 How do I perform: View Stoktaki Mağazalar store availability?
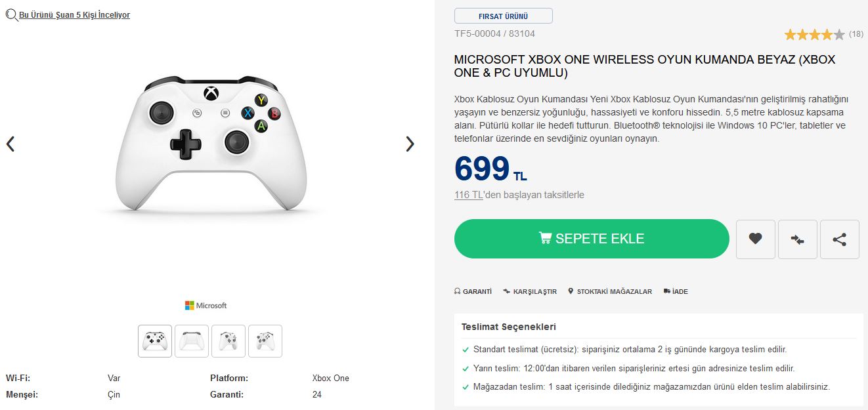(610, 291)
